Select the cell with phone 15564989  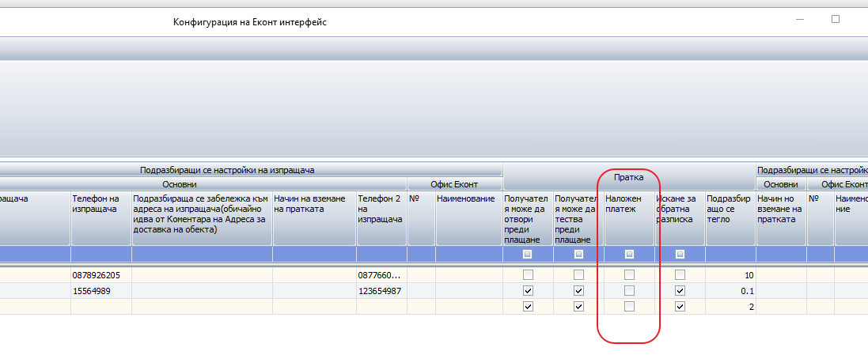[x=101, y=291]
